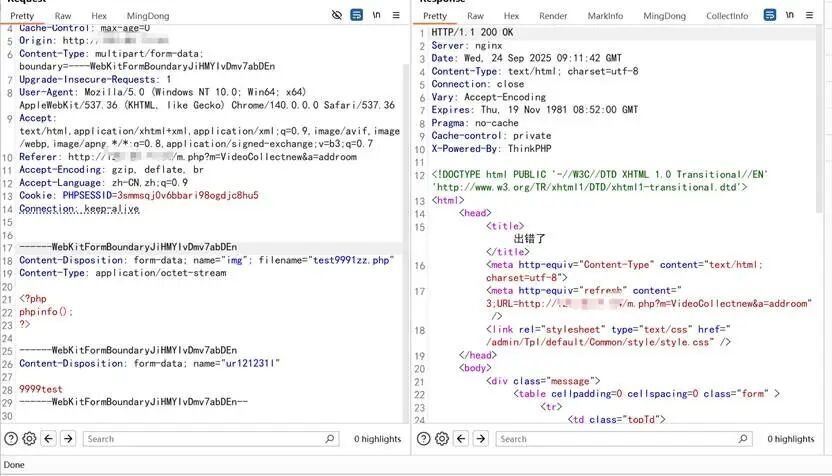Toggle response word-wrap icon

coord(770,16)
